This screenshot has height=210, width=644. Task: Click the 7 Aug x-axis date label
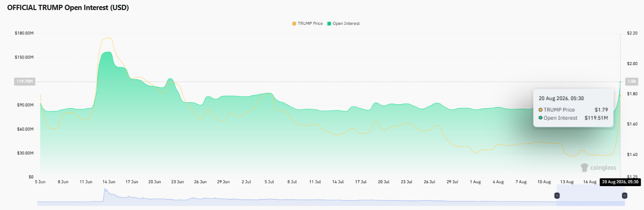[x=521, y=182]
